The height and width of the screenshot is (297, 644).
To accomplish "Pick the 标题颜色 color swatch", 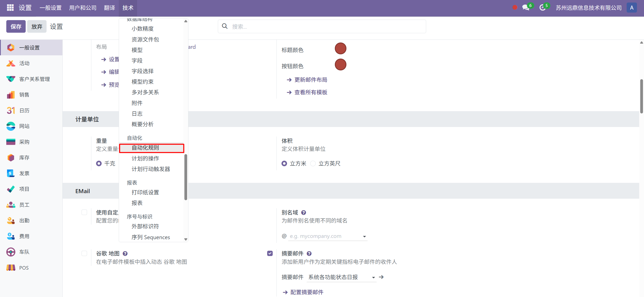I will [340, 49].
